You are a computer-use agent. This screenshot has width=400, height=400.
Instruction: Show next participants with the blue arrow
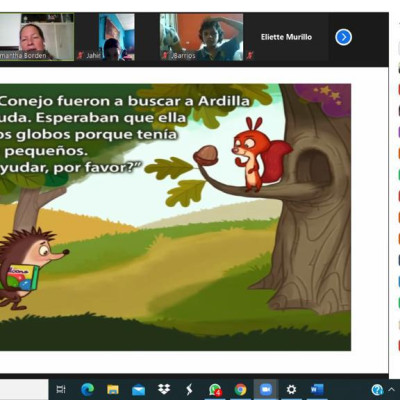(343, 37)
